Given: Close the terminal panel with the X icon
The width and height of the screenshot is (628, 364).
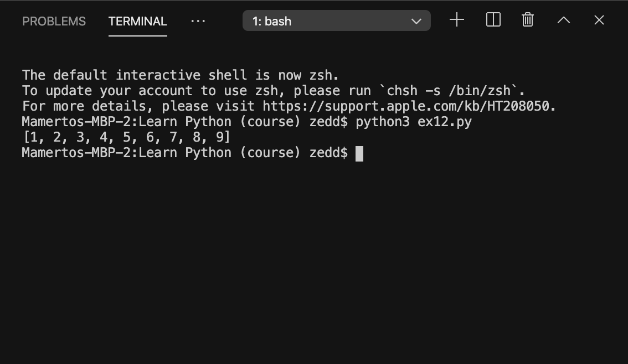Looking at the screenshot, I should tap(599, 20).
